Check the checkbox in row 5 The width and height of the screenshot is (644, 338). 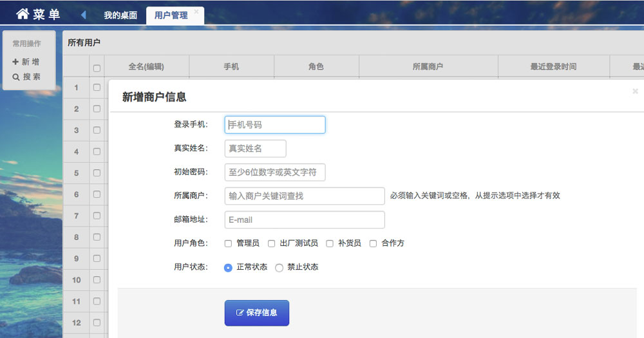pos(97,173)
